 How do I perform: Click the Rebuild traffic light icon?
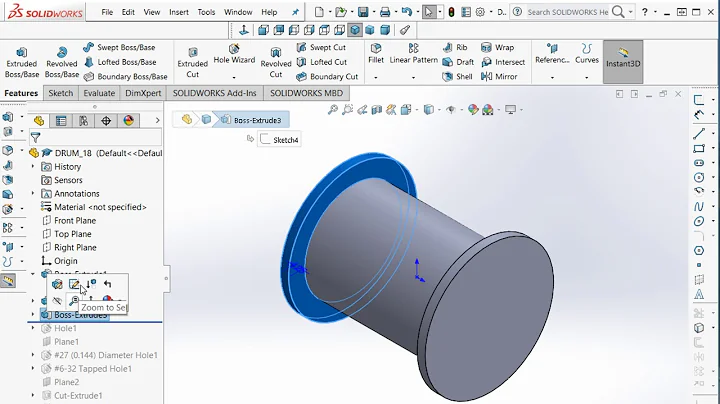(x=451, y=12)
